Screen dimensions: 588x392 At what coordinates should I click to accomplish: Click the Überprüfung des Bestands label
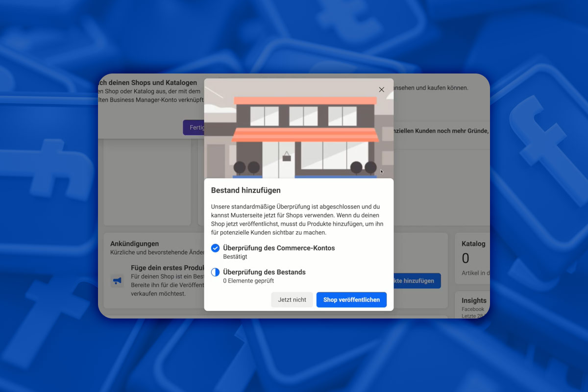264,272
